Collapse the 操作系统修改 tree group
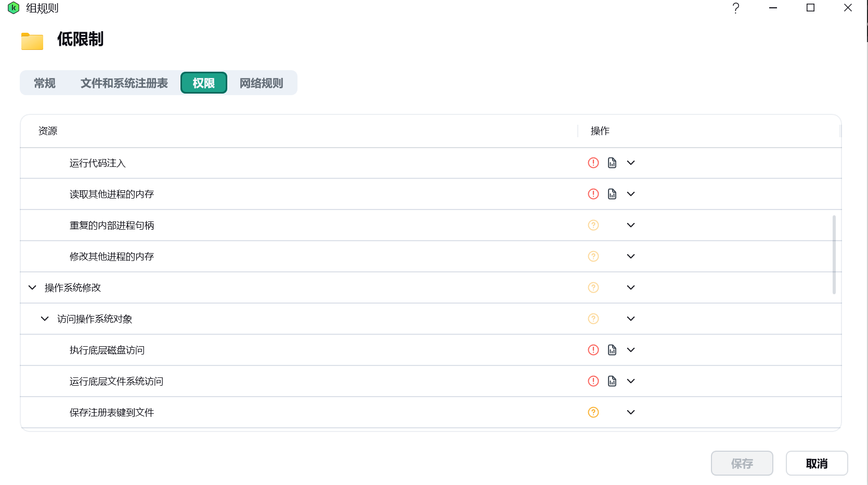 coord(32,287)
